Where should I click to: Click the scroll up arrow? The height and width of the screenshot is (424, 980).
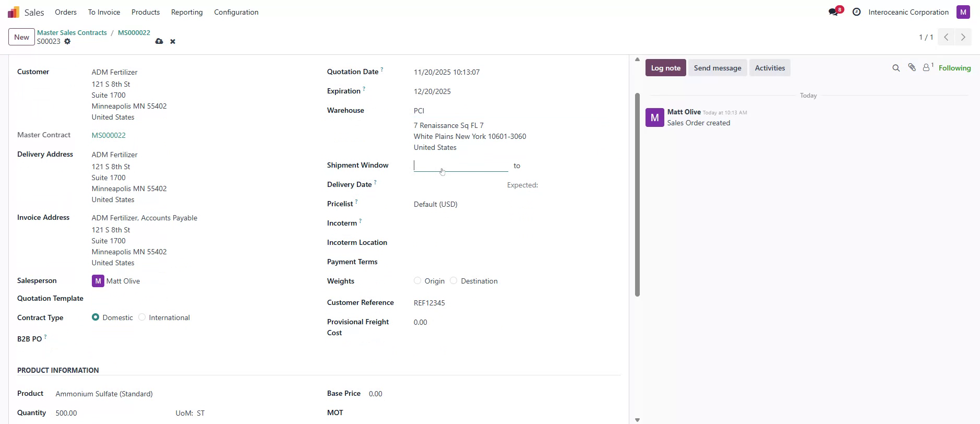coord(637,60)
